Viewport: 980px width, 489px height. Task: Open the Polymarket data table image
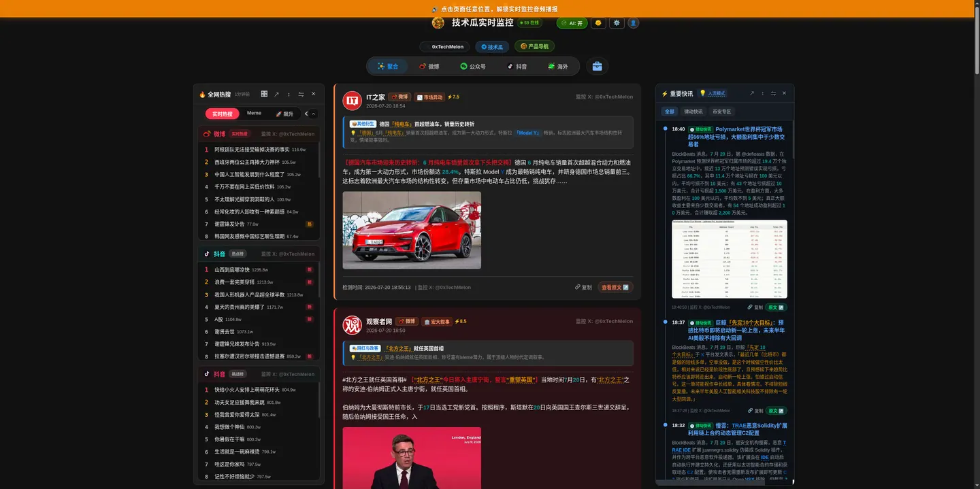730,258
